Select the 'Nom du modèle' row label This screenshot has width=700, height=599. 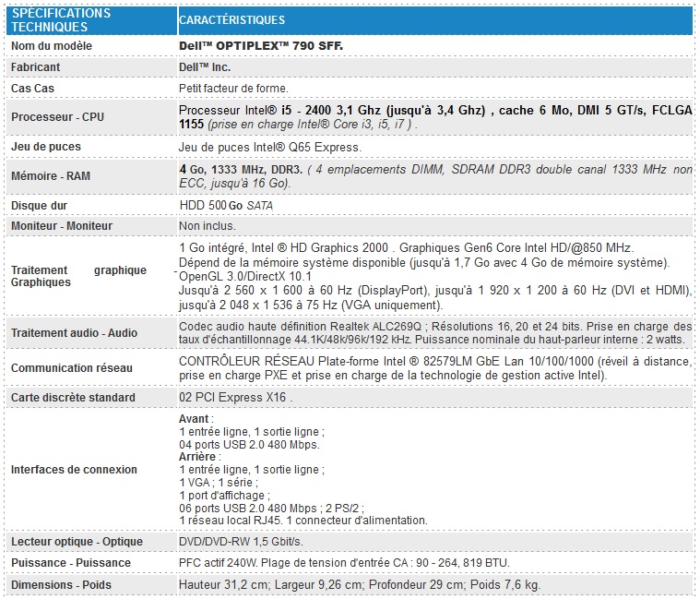click(x=52, y=46)
